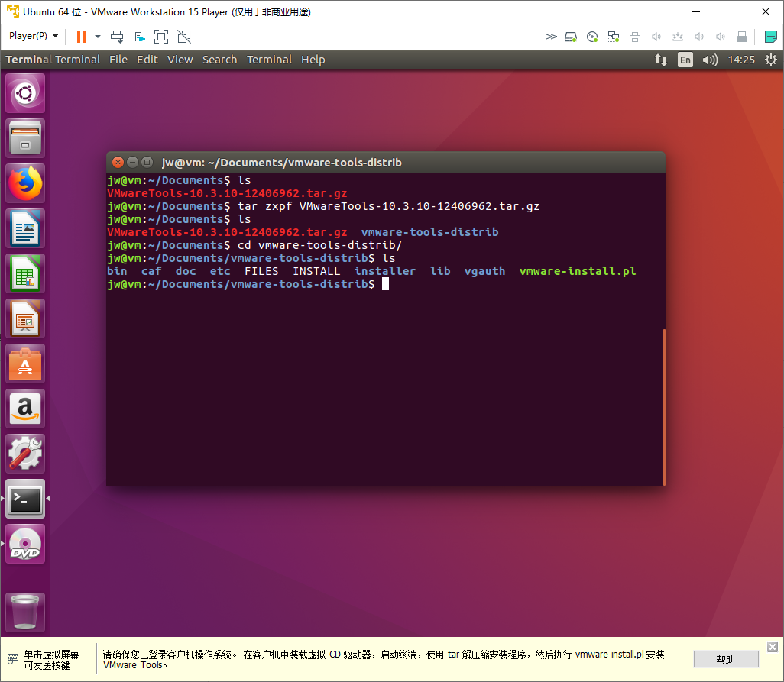This screenshot has height=682, width=784.
Task: Open the Edit menu
Action: click(x=147, y=60)
